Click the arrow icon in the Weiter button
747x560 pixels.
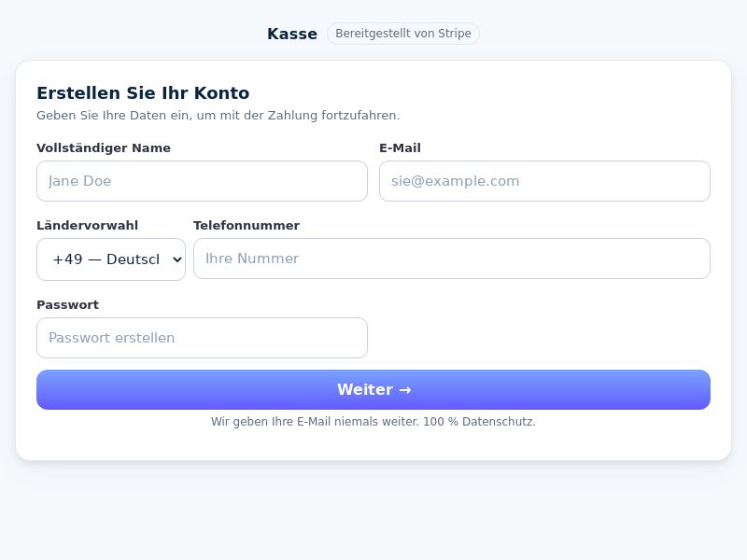[x=404, y=390]
